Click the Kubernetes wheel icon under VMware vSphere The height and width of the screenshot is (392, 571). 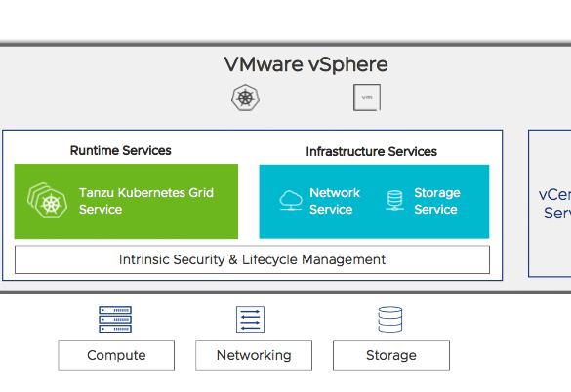245,98
